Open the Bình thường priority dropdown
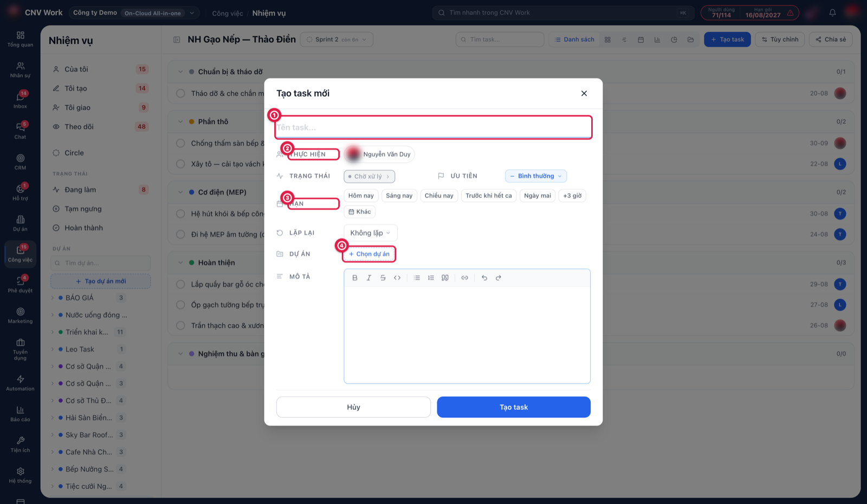Screen dimensions: 867x504 tap(536, 176)
